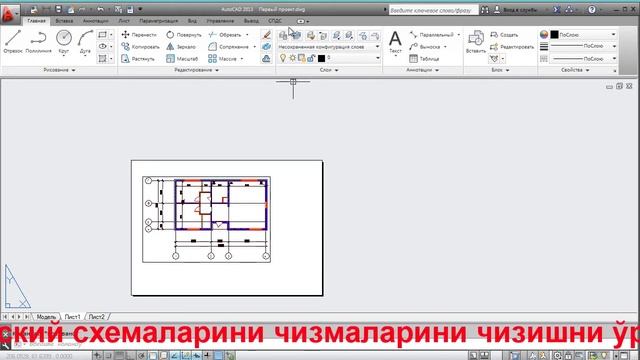Click the Копировать copy tool
This screenshot has height=360, width=640.
tap(140, 47)
